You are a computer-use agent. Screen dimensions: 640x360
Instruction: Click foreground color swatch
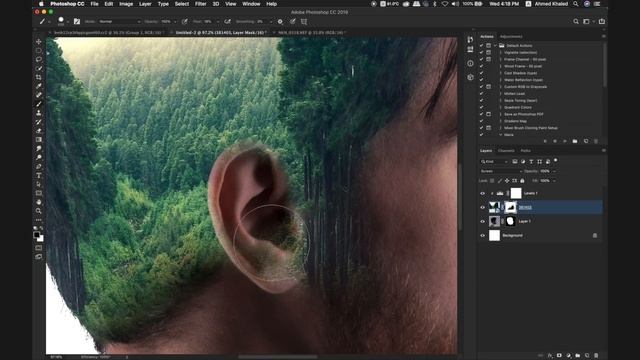coord(36,235)
